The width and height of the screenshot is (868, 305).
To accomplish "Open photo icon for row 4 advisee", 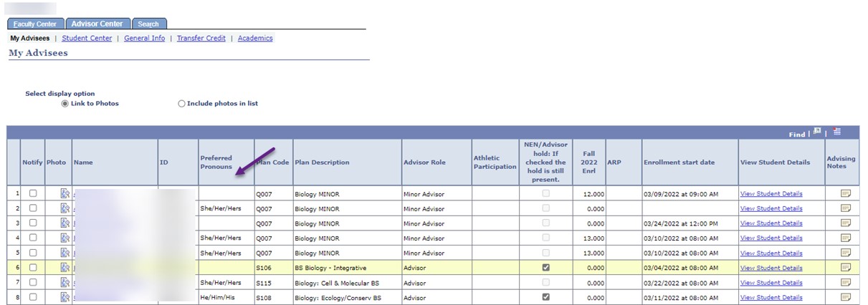I will (65, 238).
